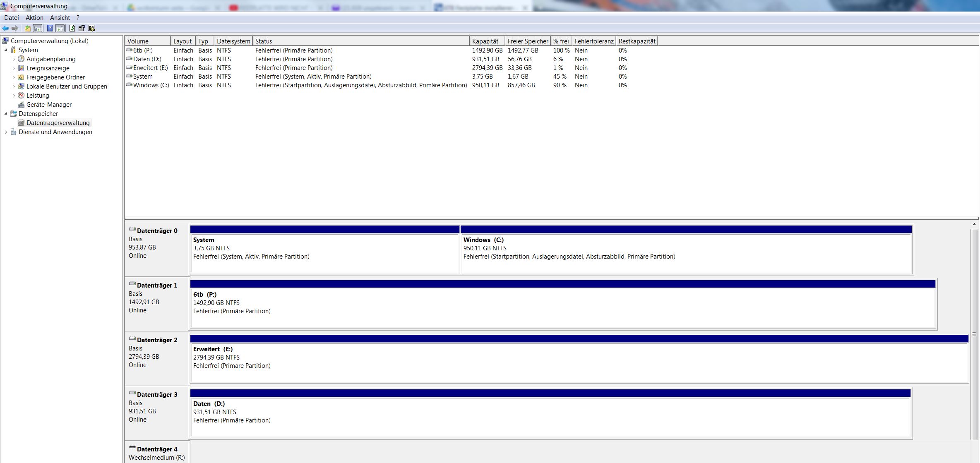Screen dimensions: 980x463
Task: Select the Windows (C:) partition block
Action: pos(686,252)
